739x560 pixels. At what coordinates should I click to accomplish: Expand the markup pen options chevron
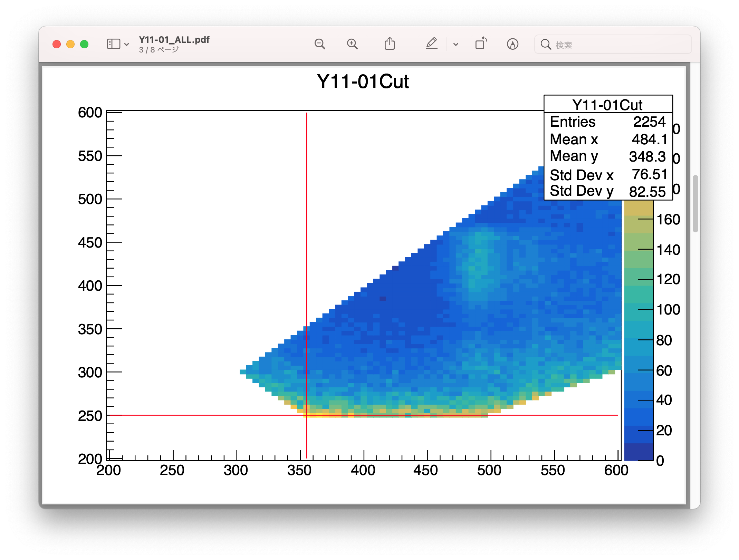click(x=456, y=45)
